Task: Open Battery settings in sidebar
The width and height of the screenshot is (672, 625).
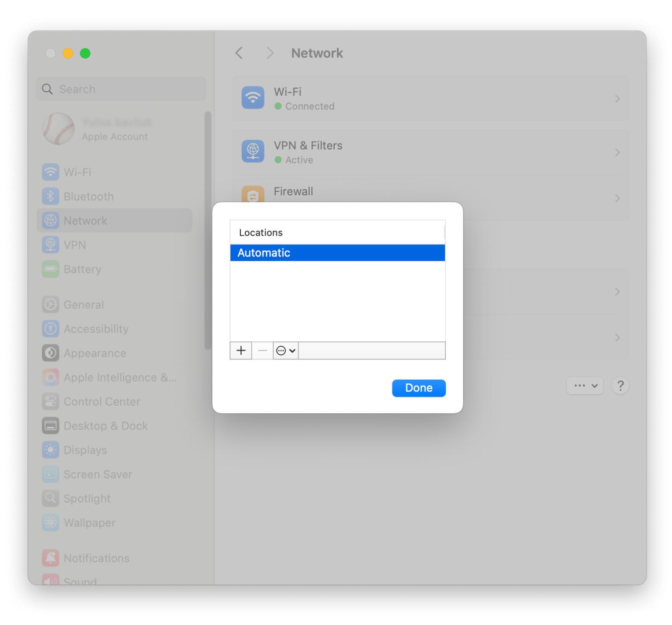Action: (82, 269)
